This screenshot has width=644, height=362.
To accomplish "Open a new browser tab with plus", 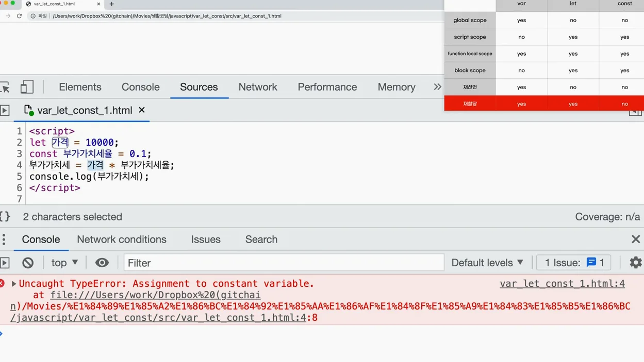I will pyautogui.click(x=111, y=4).
